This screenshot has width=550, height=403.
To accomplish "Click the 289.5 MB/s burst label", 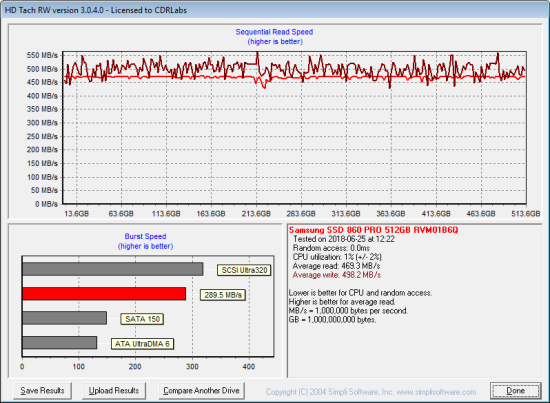I will [223, 295].
